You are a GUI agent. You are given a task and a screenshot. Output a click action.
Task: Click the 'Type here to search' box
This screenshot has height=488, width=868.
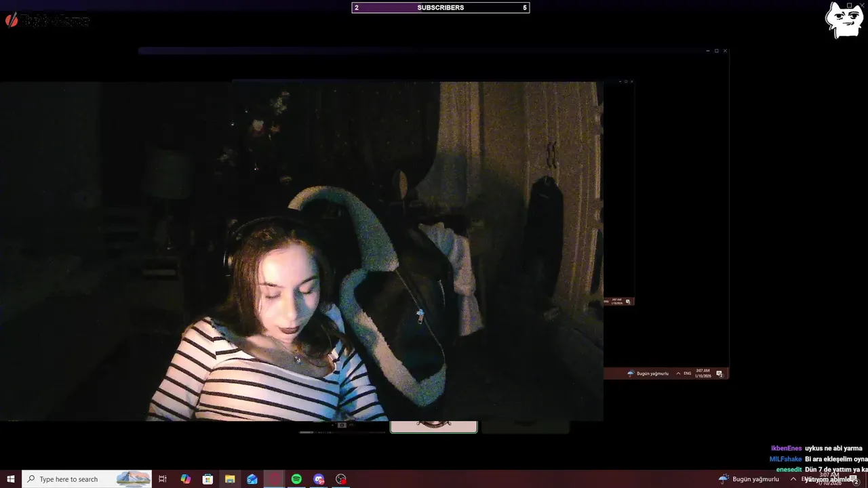point(88,479)
